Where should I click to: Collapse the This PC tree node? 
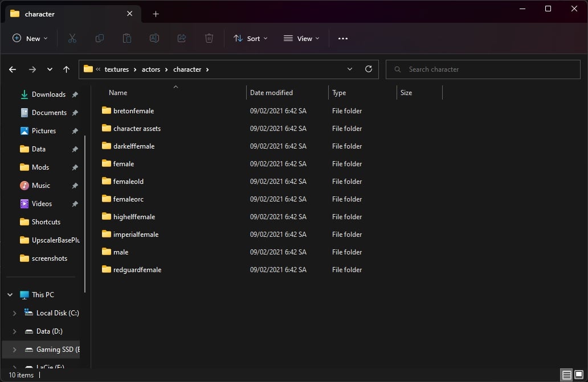[10, 295]
